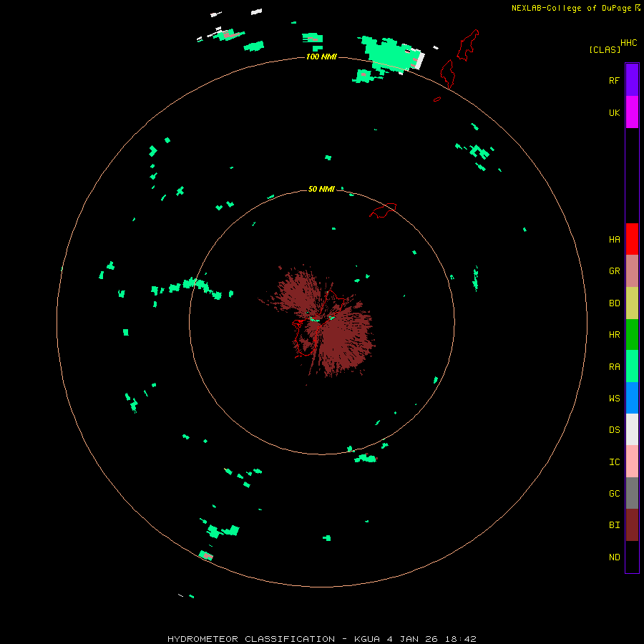The height and width of the screenshot is (644, 644).
Task: Click the large rain echo at top
Action: [390, 54]
